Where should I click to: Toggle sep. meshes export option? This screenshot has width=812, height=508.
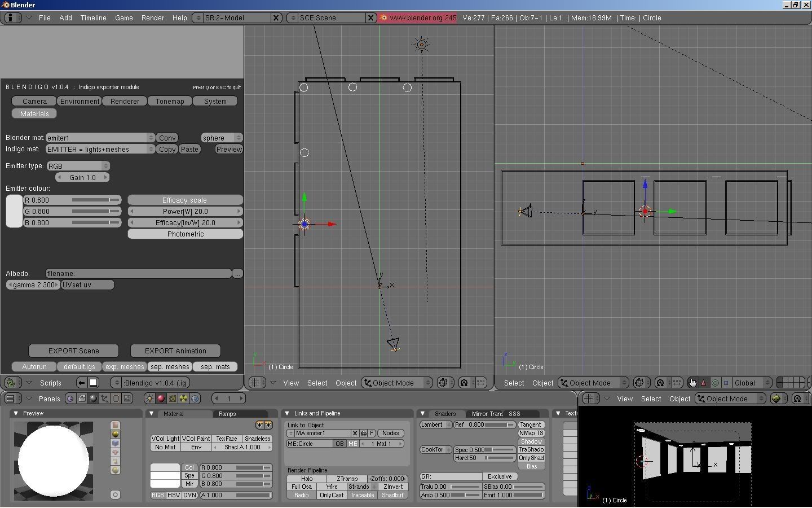tap(170, 366)
